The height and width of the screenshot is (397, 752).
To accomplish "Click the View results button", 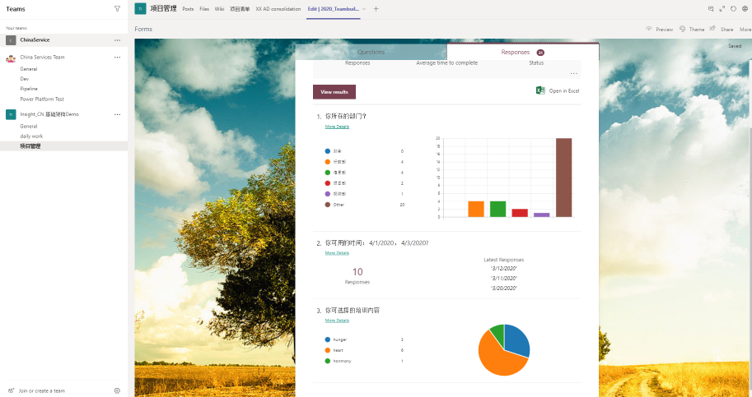I will tap(334, 92).
